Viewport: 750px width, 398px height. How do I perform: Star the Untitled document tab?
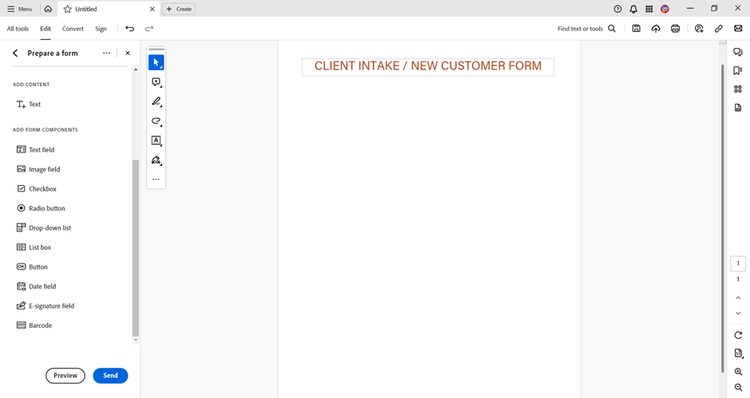pyautogui.click(x=67, y=9)
